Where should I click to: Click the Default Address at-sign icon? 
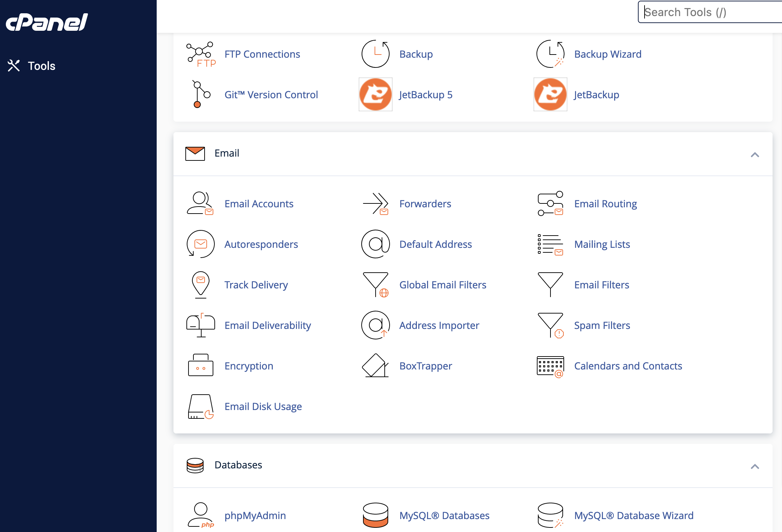pos(376,244)
